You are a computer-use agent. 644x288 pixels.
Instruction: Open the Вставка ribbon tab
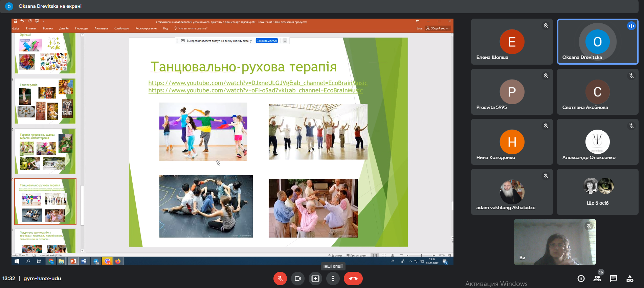pos(48,28)
